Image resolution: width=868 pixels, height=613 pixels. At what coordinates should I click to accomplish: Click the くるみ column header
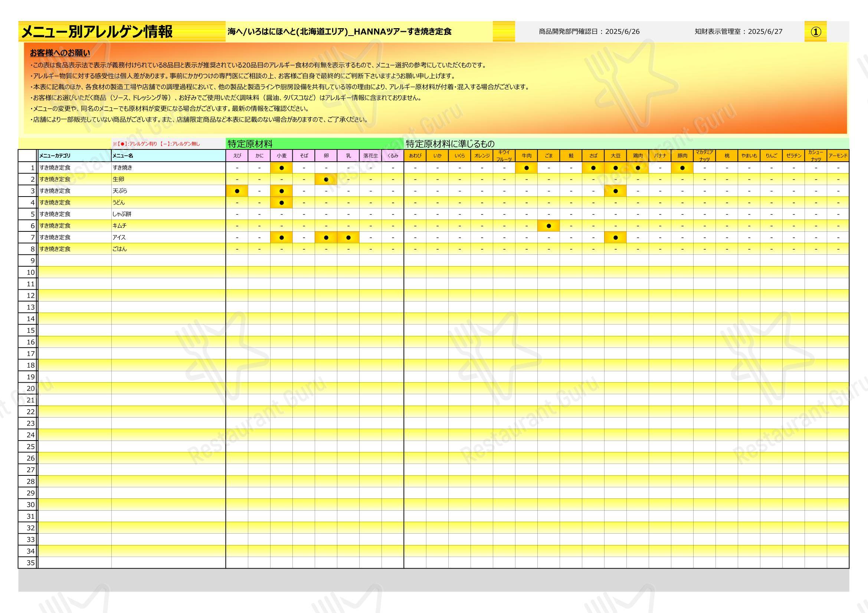pos(393,156)
